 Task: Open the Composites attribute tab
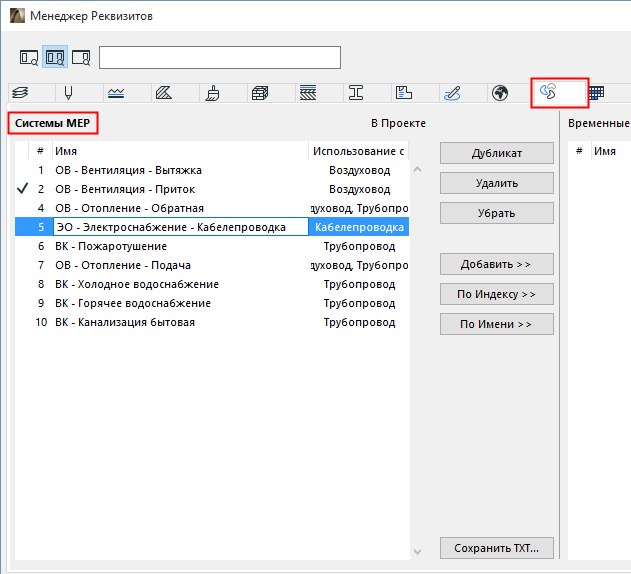308,93
